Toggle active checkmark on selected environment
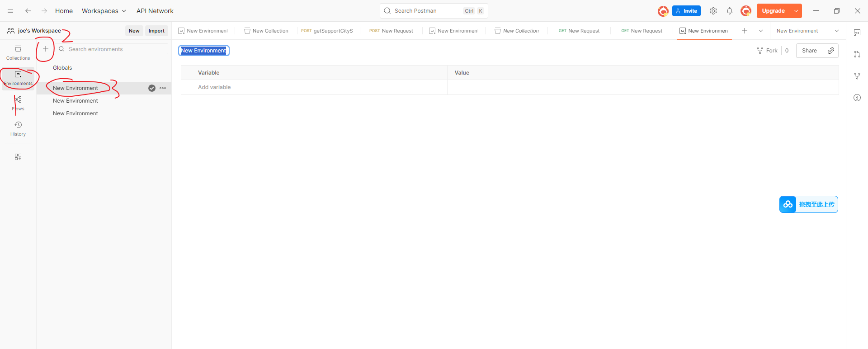The image size is (868, 349). [x=152, y=88]
